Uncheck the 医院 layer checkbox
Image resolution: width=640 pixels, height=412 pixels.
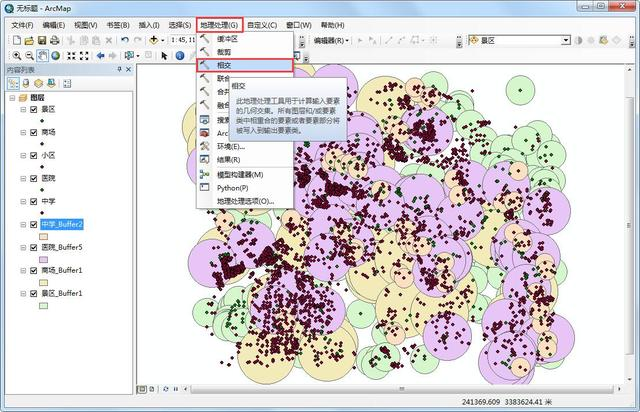point(34,178)
